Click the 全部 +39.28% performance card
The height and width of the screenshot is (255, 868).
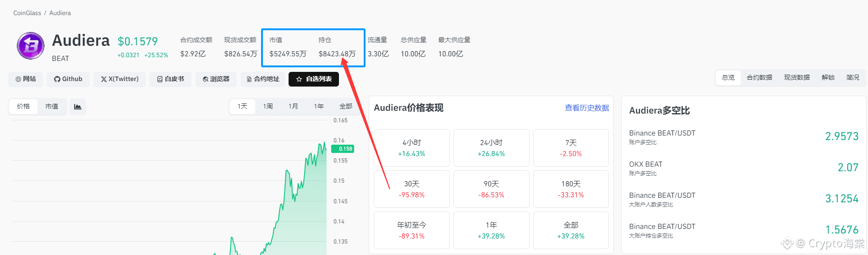click(571, 230)
